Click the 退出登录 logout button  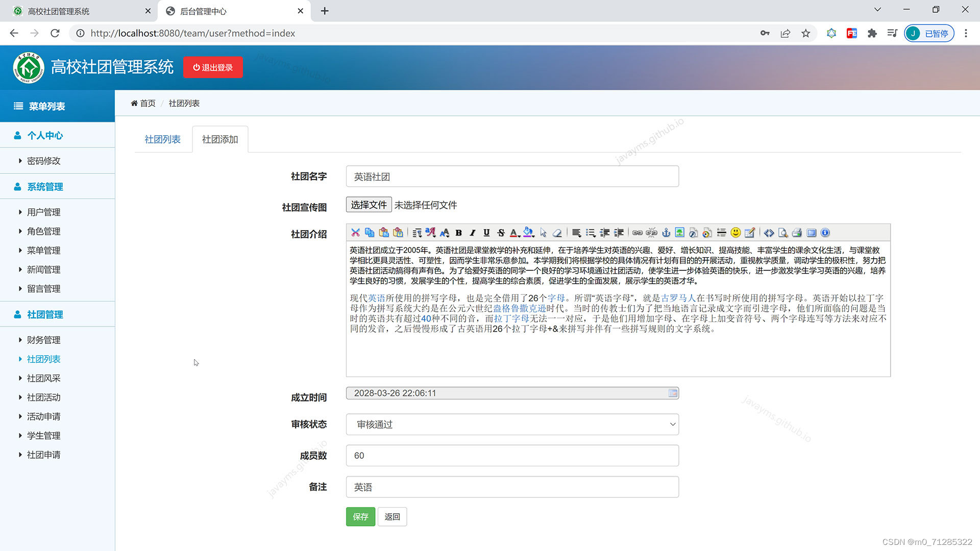click(213, 67)
